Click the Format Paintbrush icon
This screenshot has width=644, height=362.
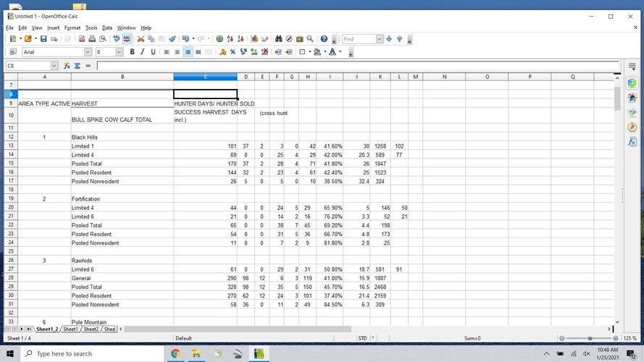[x=172, y=38]
